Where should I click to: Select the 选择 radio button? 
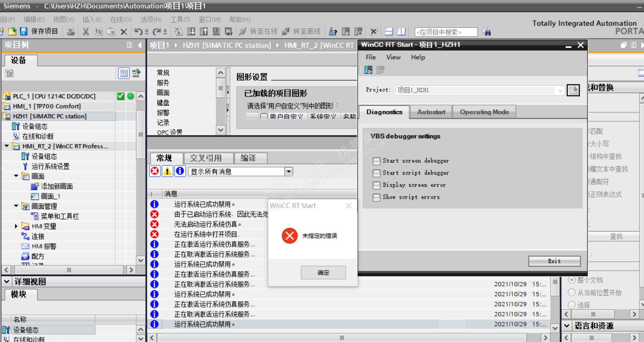point(571,304)
